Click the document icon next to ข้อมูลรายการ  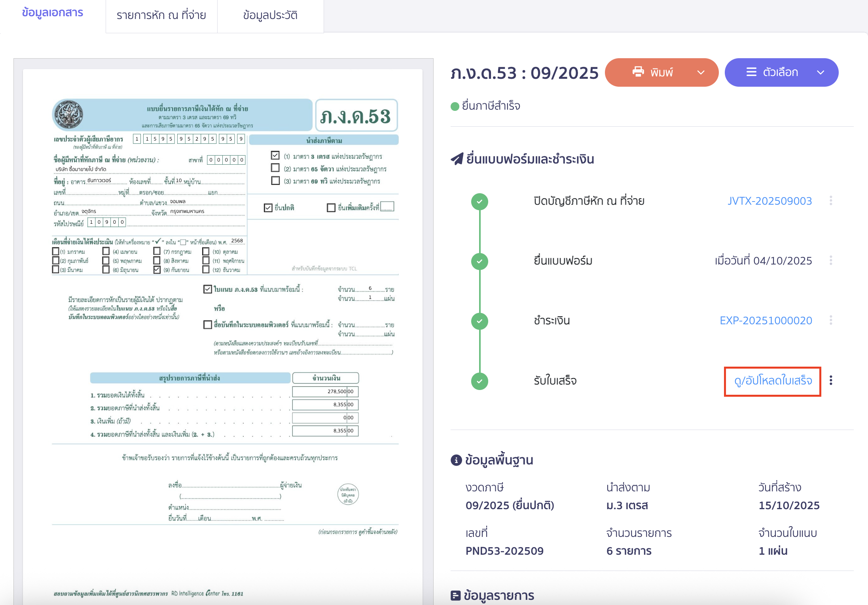coord(455,595)
